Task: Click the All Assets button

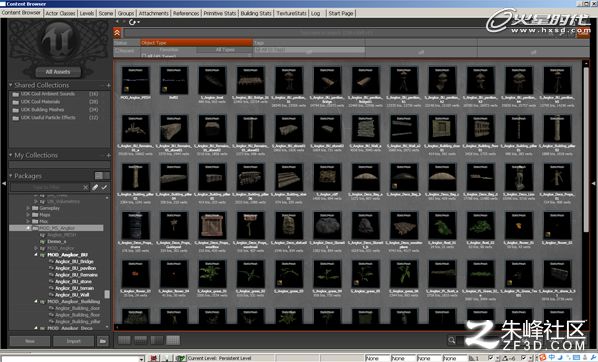Action: pyautogui.click(x=58, y=72)
